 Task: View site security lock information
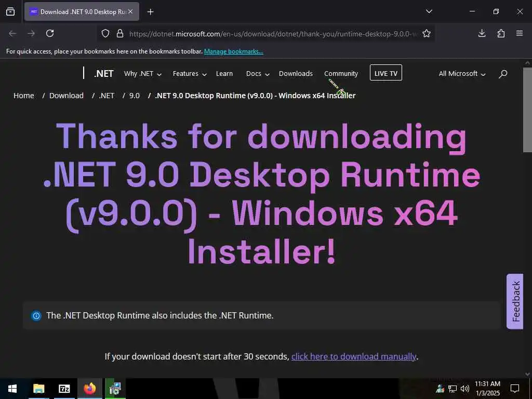pos(120,34)
